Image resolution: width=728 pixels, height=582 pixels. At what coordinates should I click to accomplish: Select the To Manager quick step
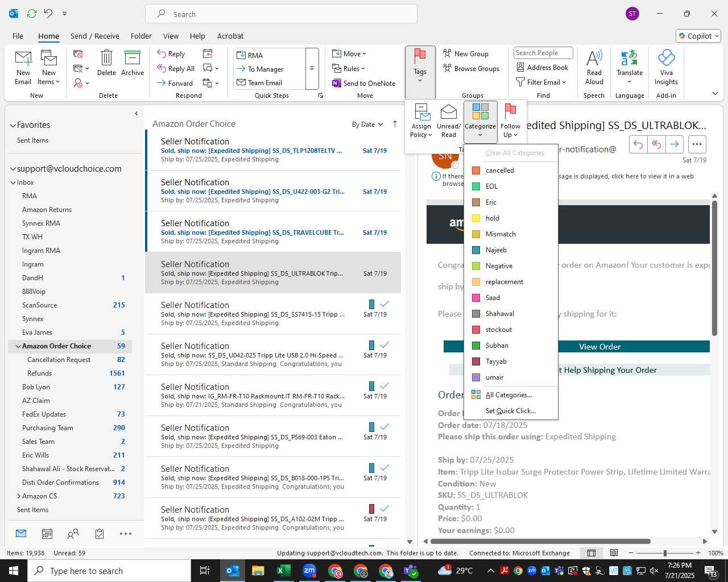pyautogui.click(x=270, y=69)
